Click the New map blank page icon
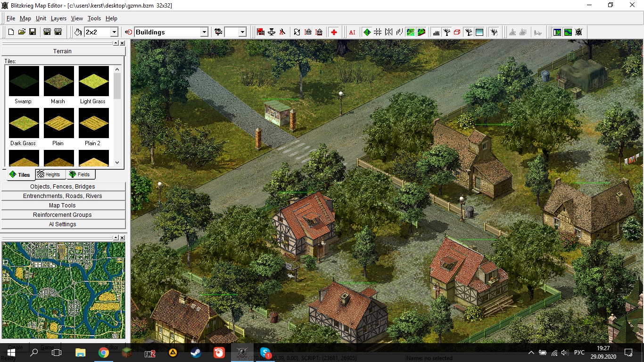 point(11,32)
